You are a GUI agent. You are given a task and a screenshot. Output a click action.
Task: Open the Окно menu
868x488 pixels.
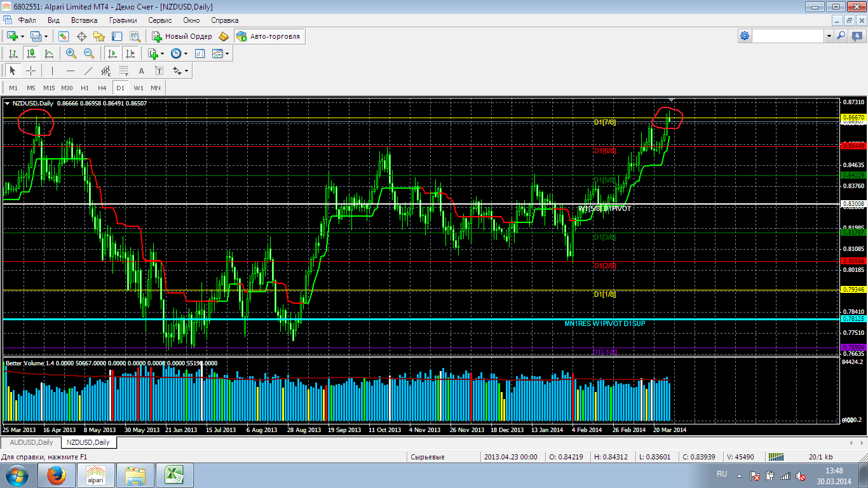pos(191,20)
